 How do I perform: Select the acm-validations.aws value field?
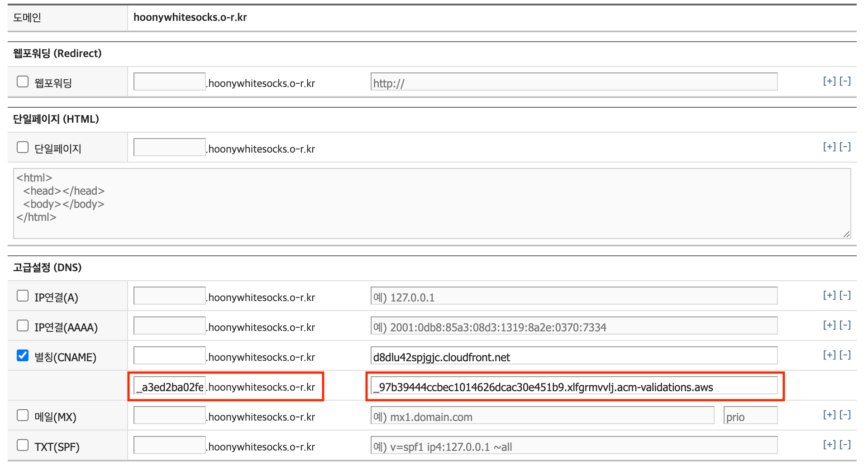tap(573, 386)
